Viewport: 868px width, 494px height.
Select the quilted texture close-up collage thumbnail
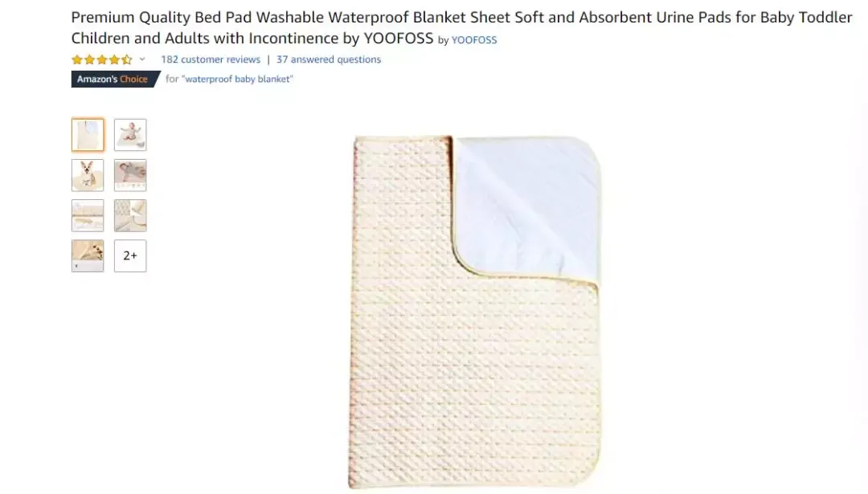click(130, 215)
